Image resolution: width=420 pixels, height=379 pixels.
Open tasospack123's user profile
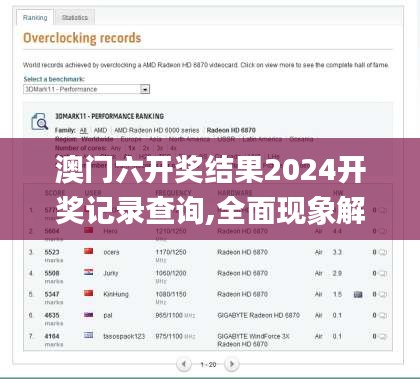(x=124, y=336)
